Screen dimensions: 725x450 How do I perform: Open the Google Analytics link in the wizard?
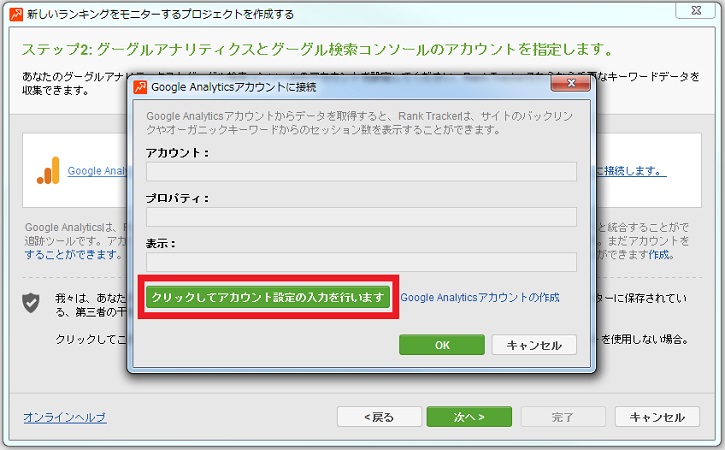(97, 171)
